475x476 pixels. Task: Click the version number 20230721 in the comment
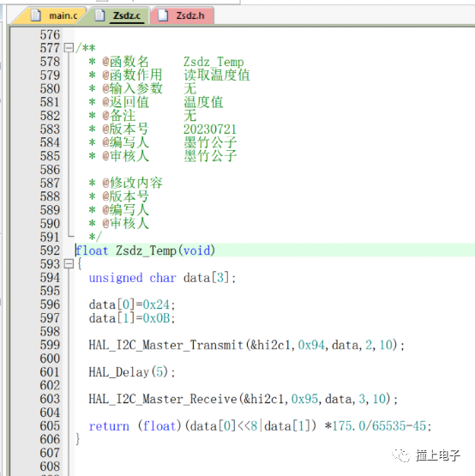(x=210, y=130)
